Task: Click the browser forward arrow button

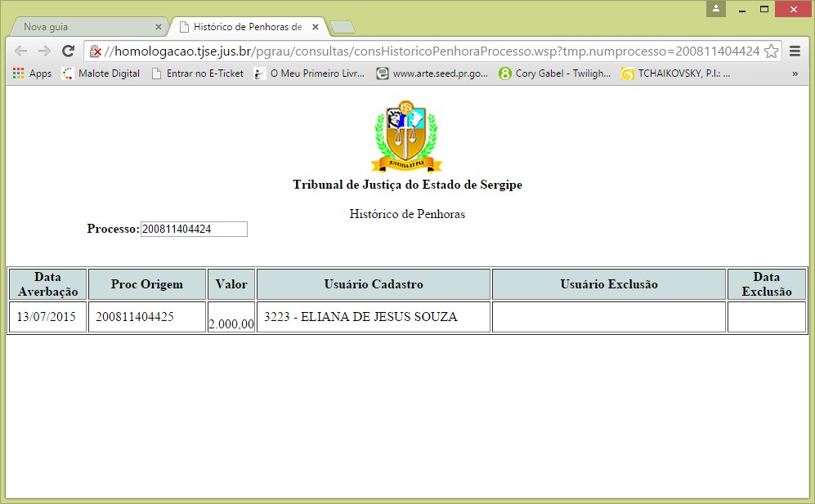Action: [x=44, y=51]
